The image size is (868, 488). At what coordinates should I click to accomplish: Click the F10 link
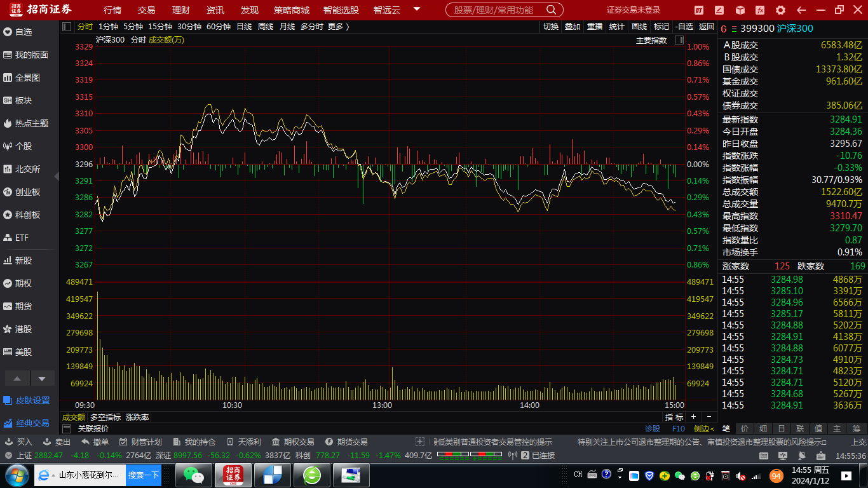[x=679, y=429]
